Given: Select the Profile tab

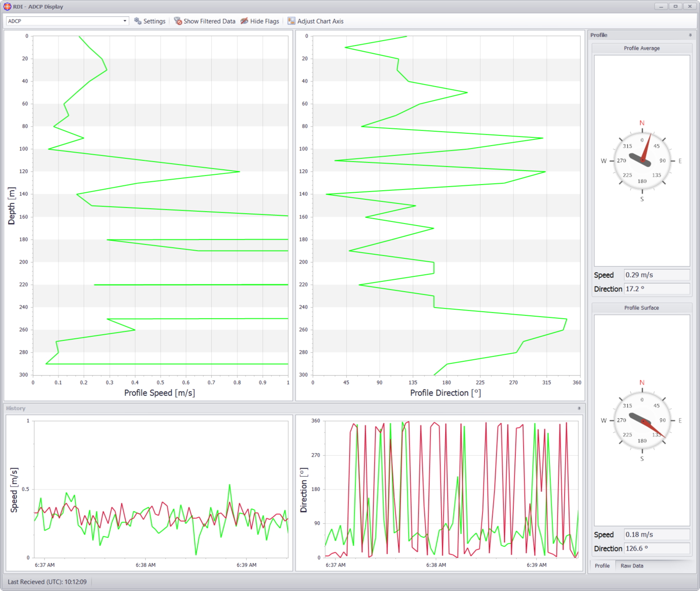Looking at the screenshot, I should [x=602, y=566].
